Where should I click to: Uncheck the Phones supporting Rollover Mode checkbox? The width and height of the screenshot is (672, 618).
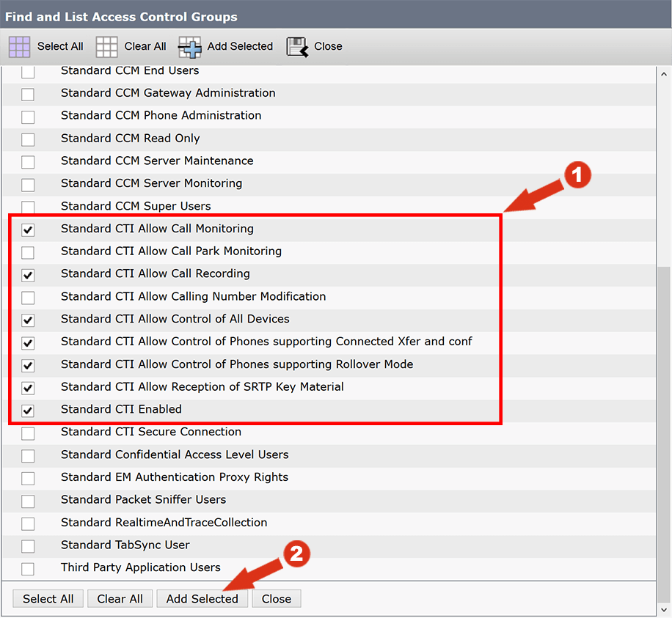click(28, 366)
